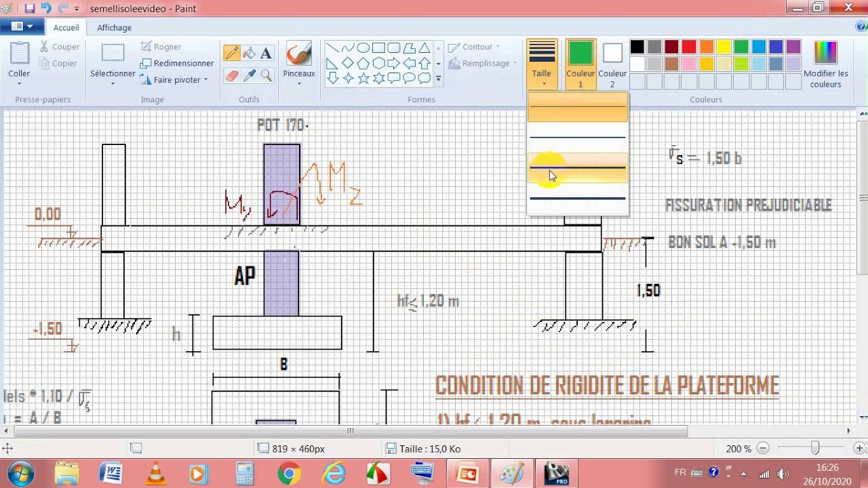The height and width of the screenshot is (488, 868).
Task: Open Google Chrome from the taskbar
Action: [289, 473]
